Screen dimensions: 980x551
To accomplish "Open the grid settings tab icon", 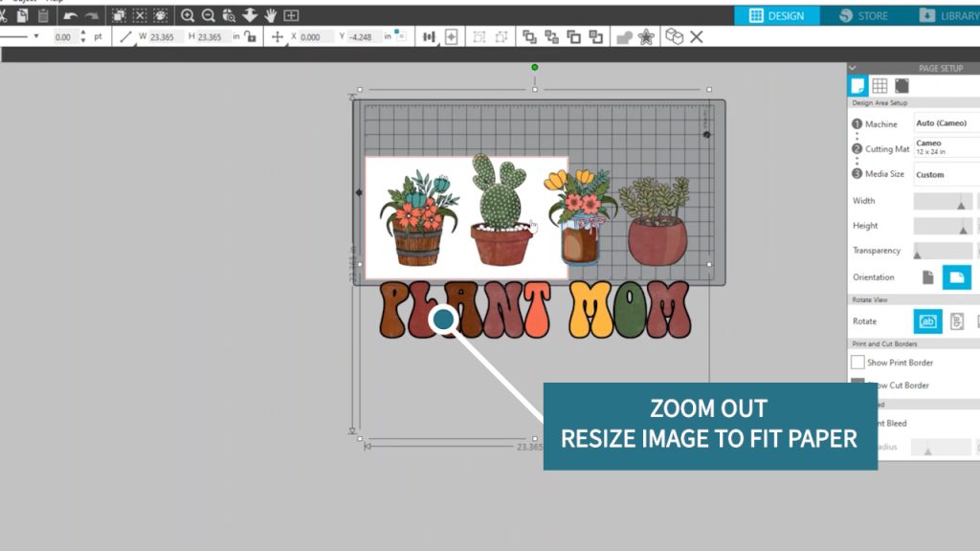I will point(880,85).
